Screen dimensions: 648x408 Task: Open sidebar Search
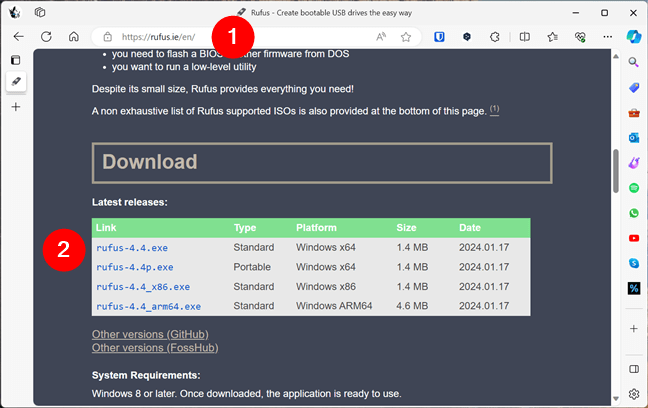(634, 62)
